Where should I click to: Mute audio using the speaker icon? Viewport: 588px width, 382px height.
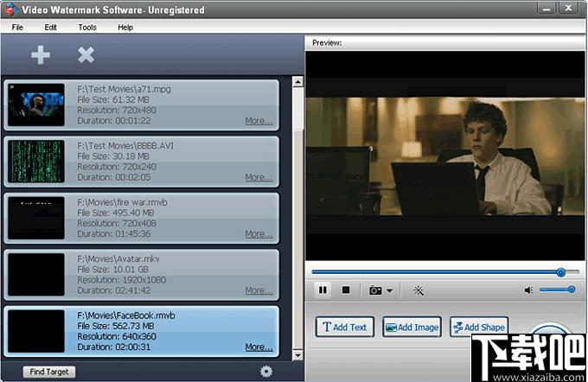528,290
